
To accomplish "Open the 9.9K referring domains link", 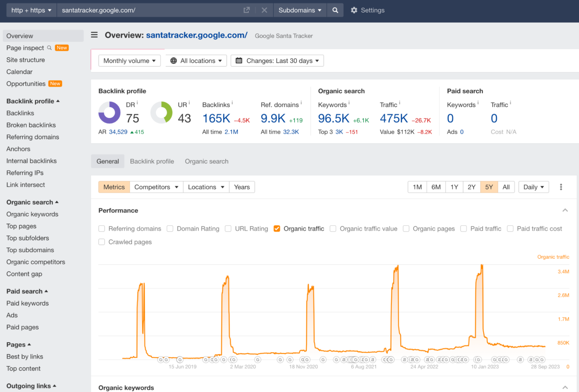I will tap(273, 118).
